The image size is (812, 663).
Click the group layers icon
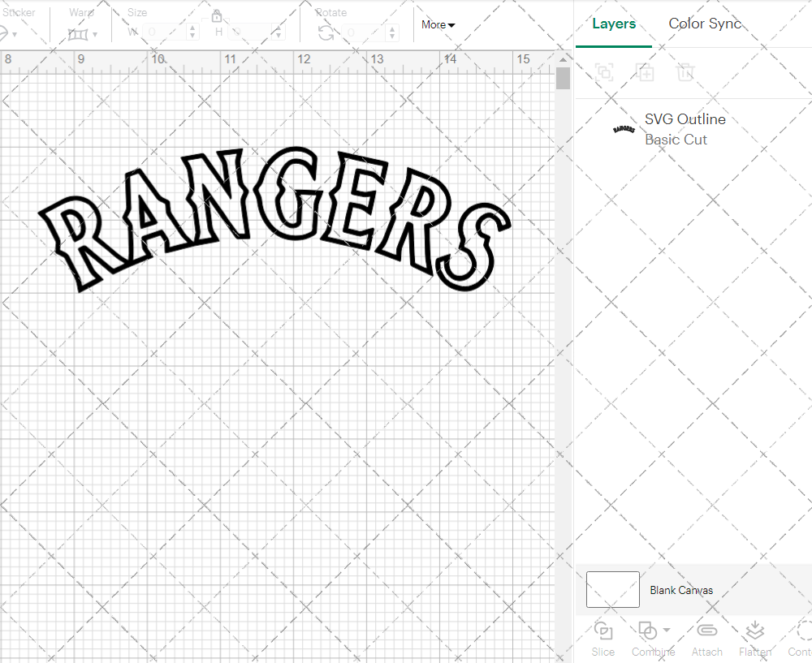click(603, 72)
